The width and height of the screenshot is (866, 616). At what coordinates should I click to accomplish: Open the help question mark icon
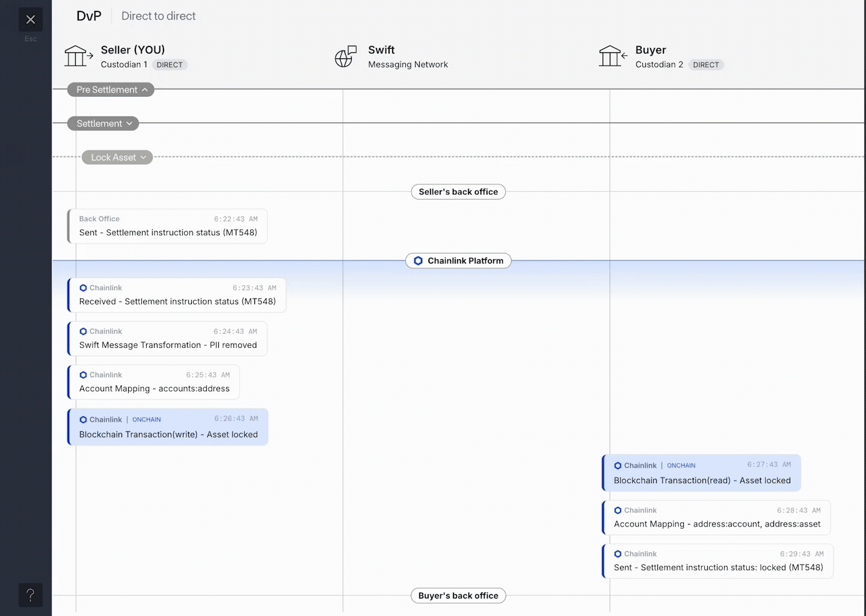tap(30, 595)
